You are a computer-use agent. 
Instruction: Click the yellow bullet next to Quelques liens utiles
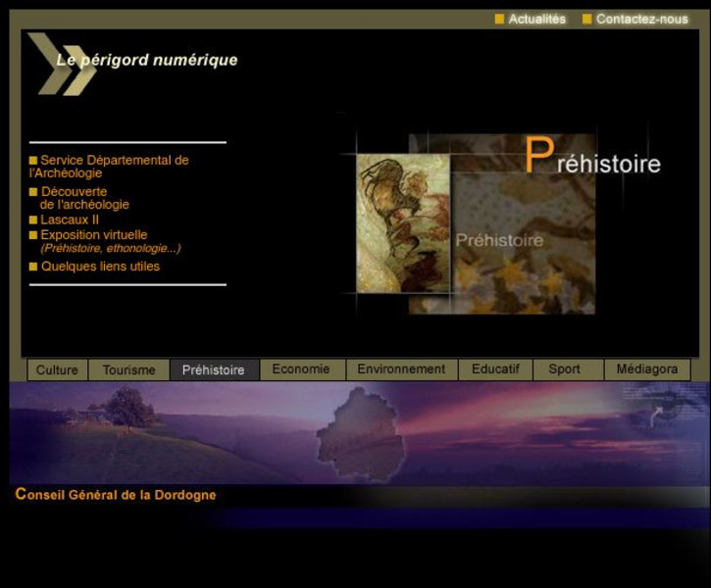click(x=33, y=267)
